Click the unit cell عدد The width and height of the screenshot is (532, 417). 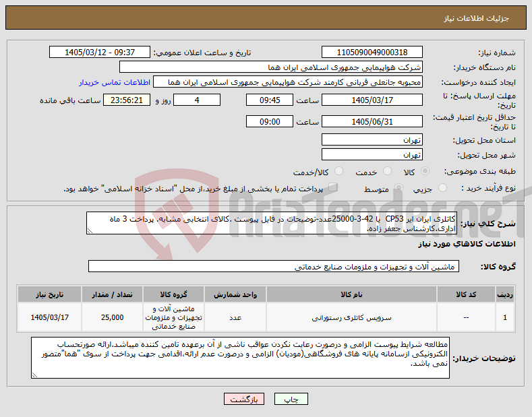coord(235,318)
